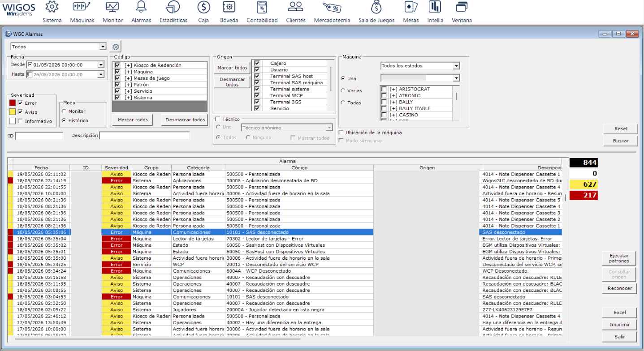Click the Imprimir button
This screenshot has height=351, width=644.
(620, 325)
